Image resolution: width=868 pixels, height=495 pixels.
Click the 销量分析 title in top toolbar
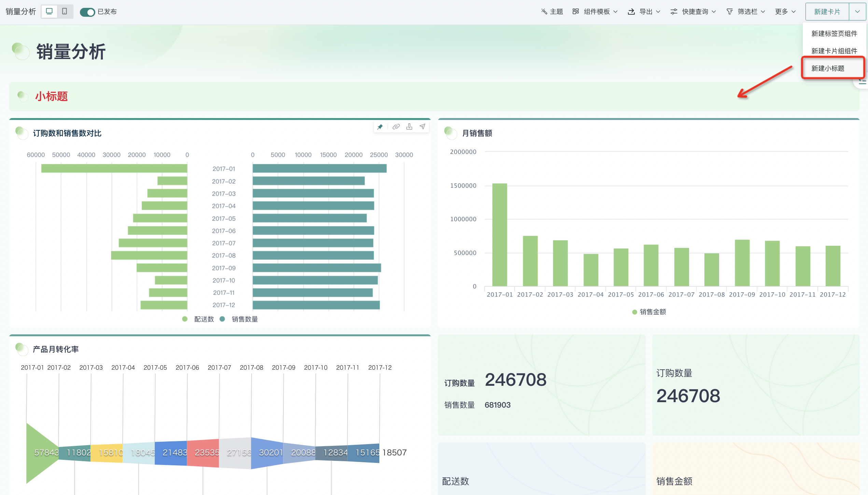(21, 12)
